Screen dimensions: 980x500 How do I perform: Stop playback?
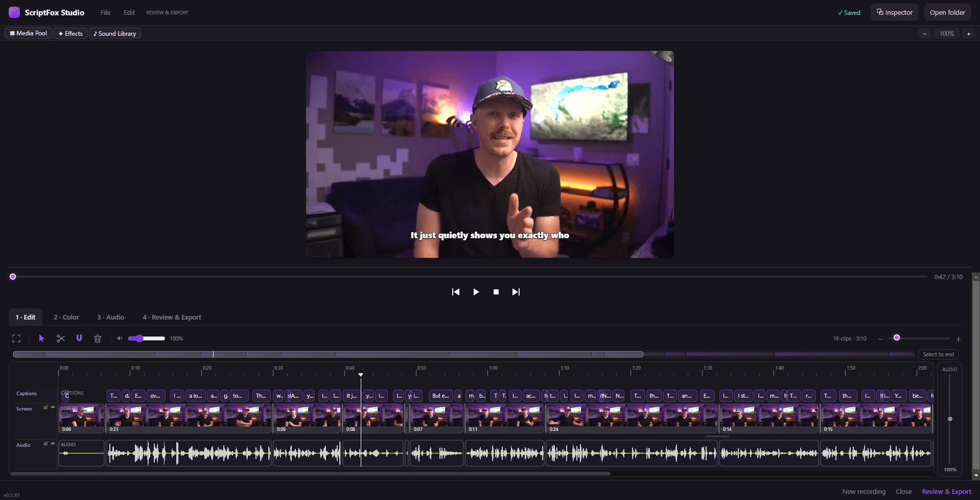(x=496, y=292)
